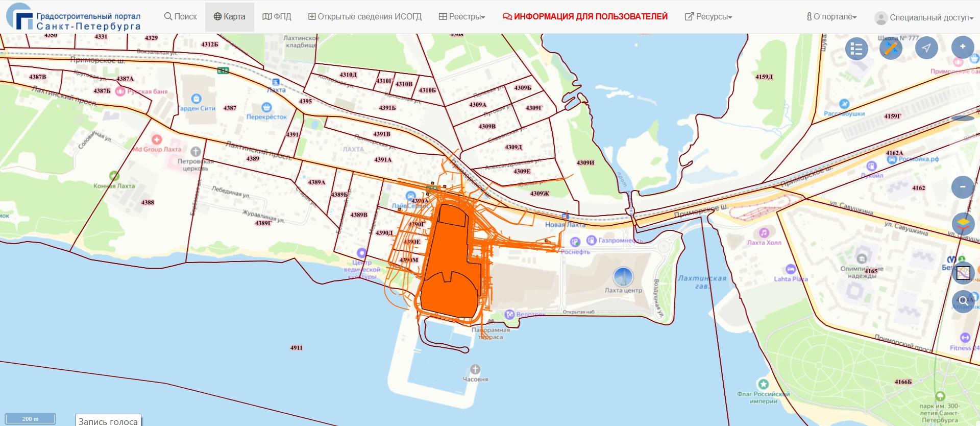980x426 pixels.
Task: Click quarter label 4389
Action: pyautogui.click(x=253, y=158)
